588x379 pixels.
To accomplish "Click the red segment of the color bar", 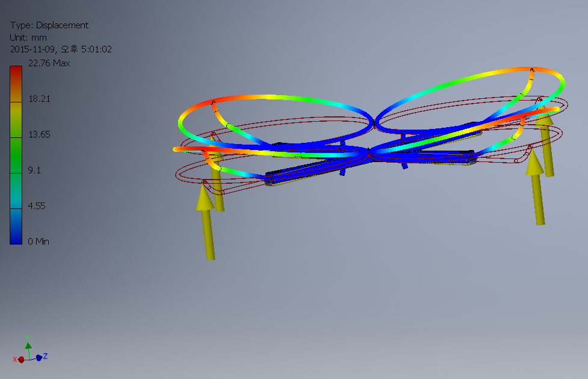I will point(16,84).
